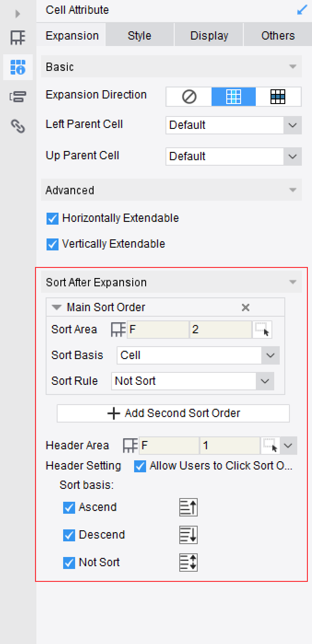Click the Header Setting label
This screenshot has width=312, height=644.
83,466
